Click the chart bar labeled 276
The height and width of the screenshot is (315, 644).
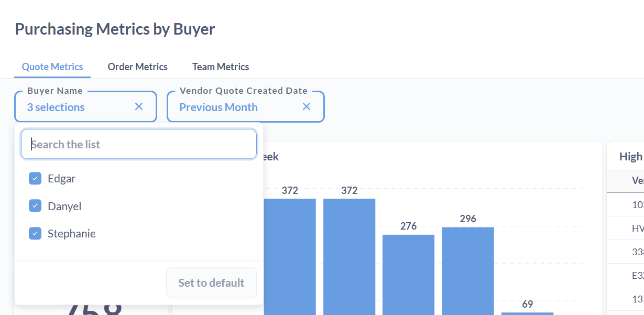coord(408,275)
